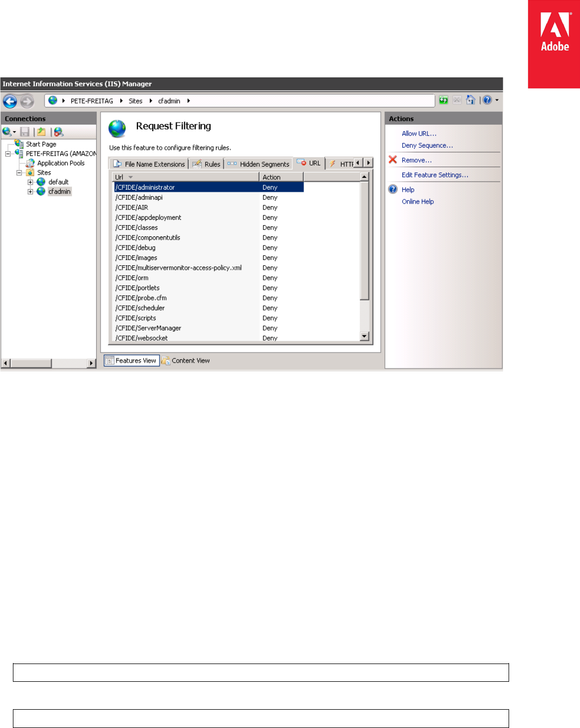
Task: Select the /CFIDE/scripts row
Action: 208,318
